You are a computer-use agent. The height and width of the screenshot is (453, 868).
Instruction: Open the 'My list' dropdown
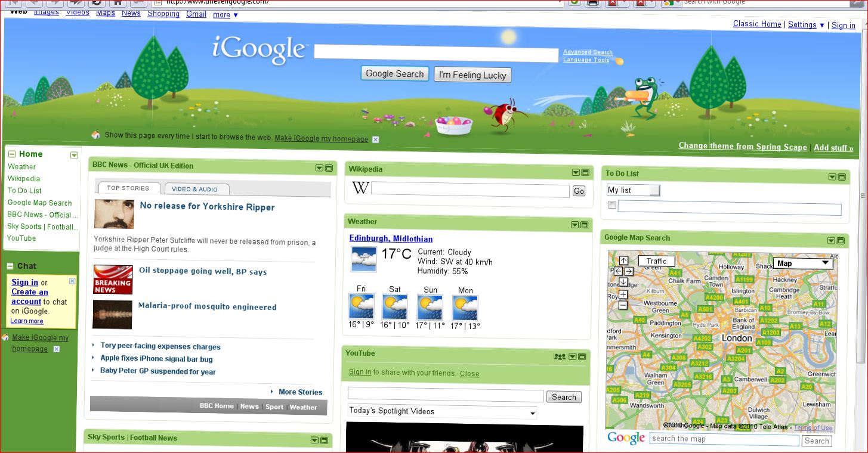click(633, 190)
